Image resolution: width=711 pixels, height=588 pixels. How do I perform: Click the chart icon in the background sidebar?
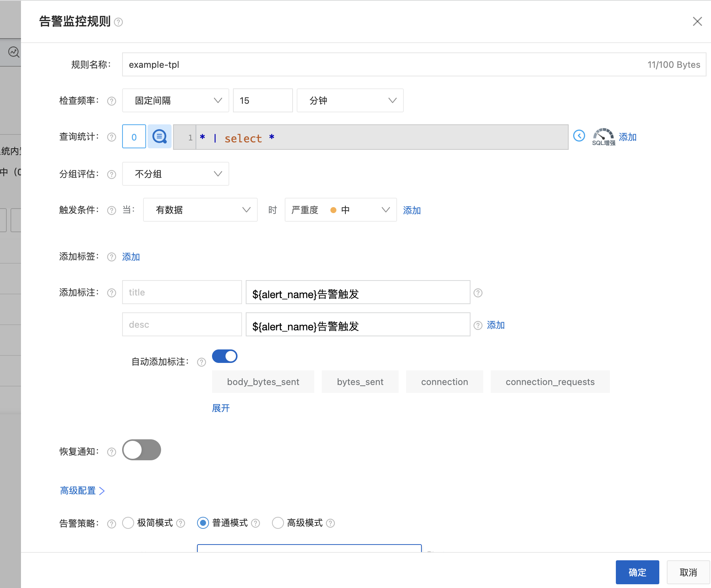click(14, 52)
